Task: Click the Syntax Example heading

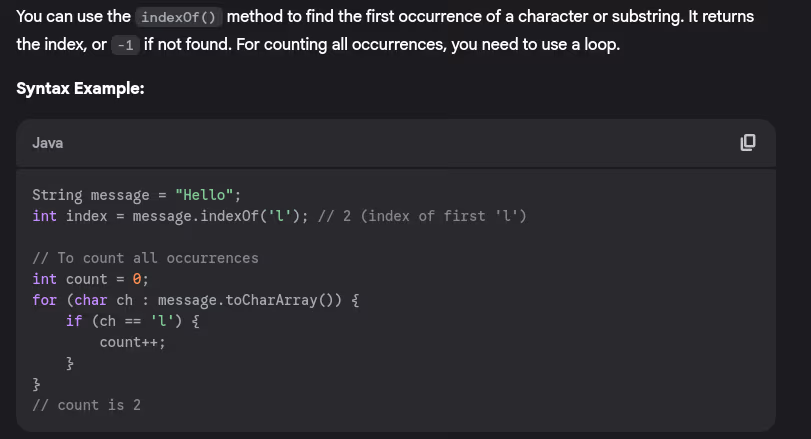Action: (x=81, y=88)
